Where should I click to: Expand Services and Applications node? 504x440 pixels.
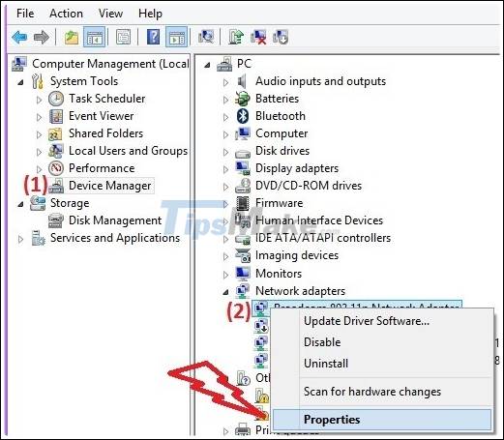(x=20, y=239)
